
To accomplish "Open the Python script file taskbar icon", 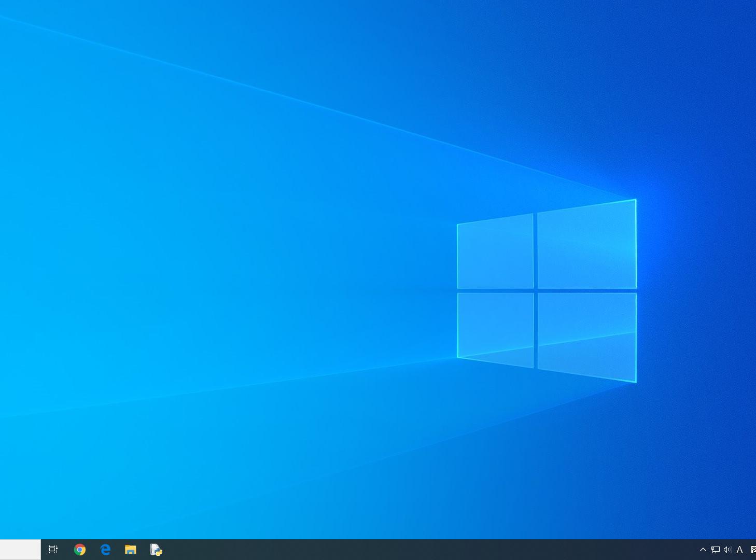I will 156,550.
